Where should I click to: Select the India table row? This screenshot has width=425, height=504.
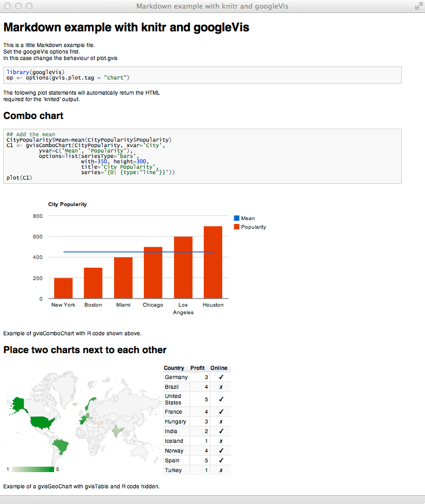197,431
